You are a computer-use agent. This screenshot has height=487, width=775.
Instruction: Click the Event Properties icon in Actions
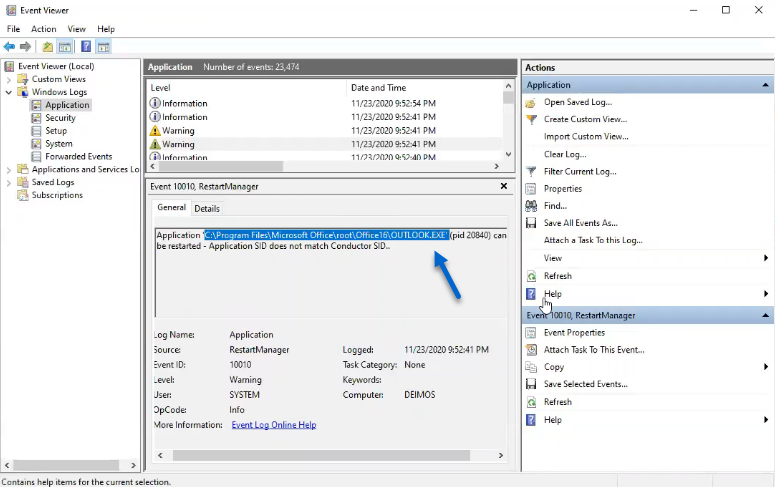[x=532, y=333]
